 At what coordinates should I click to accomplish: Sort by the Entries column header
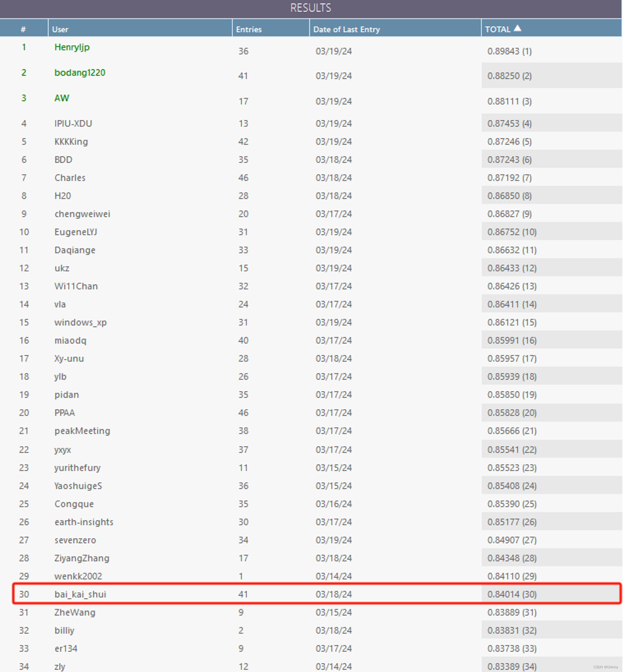pyautogui.click(x=249, y=29)
